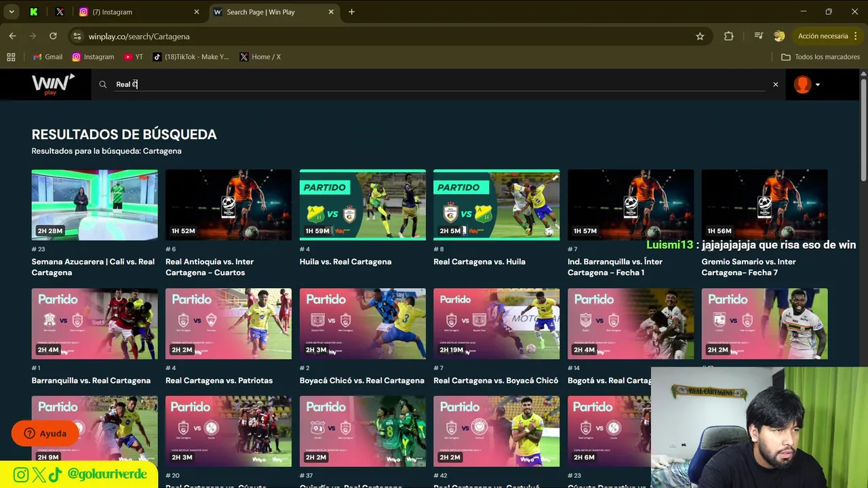
Task: Open Bogotá vs. Real Cartagena thumbnail
Action: pos(631,324)
